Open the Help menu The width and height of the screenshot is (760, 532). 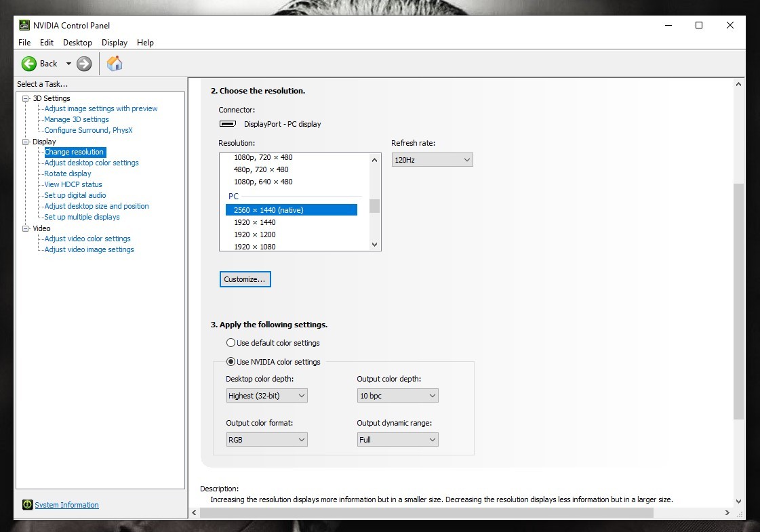pyautogui.click(x=145, y=43)
